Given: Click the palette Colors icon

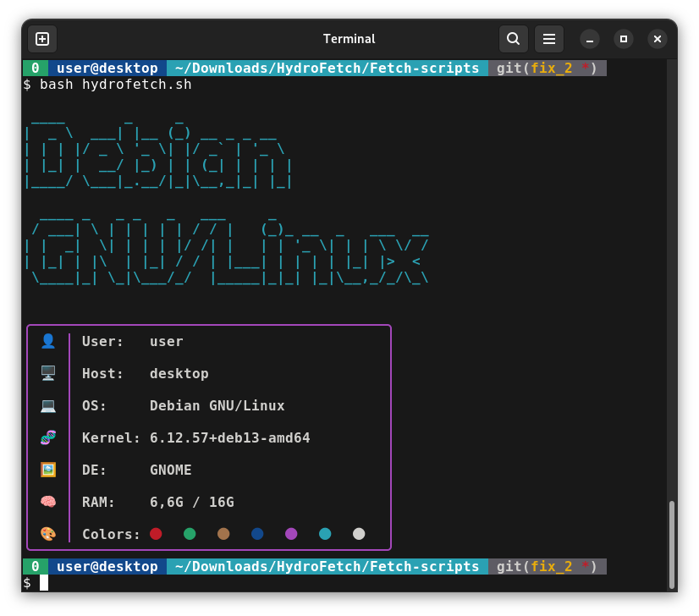Looking at the screenshot, I should (48, 534).
